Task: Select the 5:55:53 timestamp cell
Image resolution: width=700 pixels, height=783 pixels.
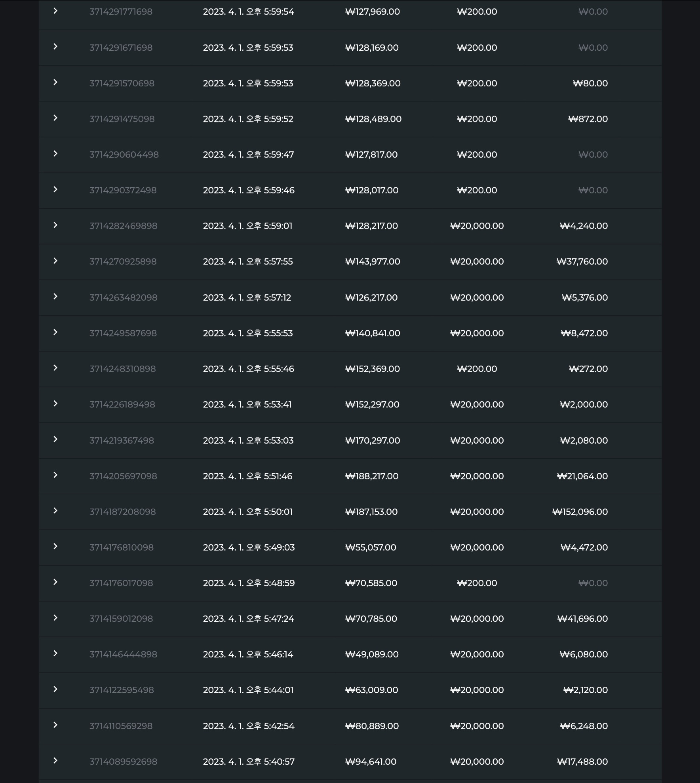Action: [x=248, y=333]
